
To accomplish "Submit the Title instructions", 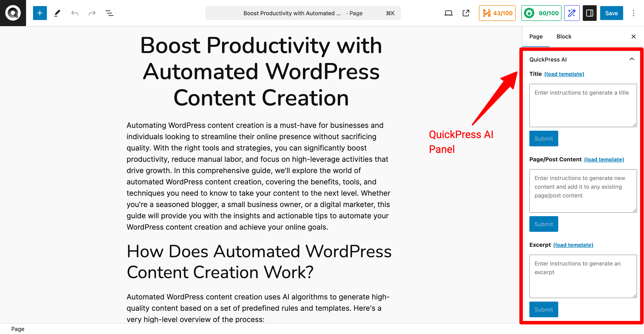I will 543,139.
